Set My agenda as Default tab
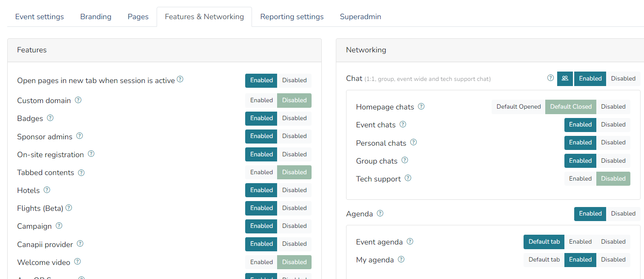644x279 pixels. [x=544, y=260]
